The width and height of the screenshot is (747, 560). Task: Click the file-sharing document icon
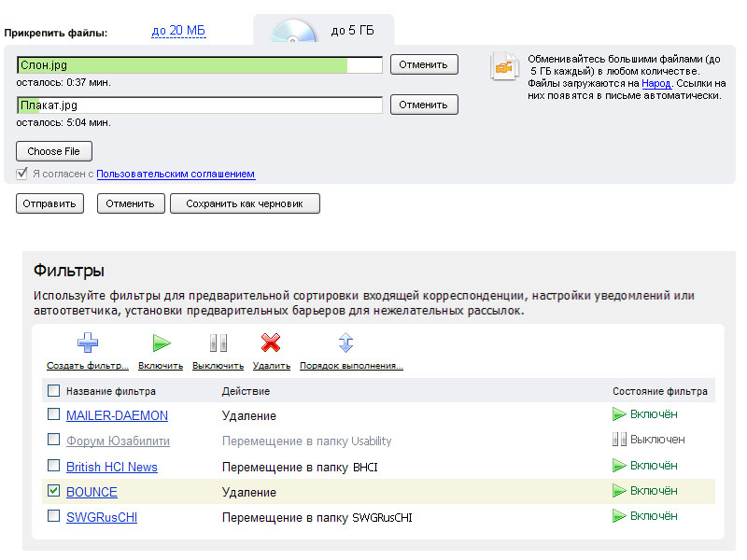tap(504, 67)
